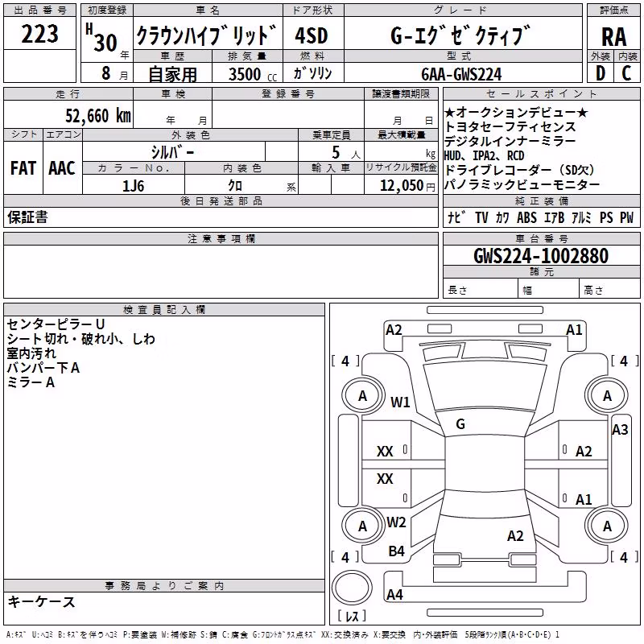This screenshot has height=644, width=644.
Task: Select seating capacity 5 人
Action: point(345,153)
